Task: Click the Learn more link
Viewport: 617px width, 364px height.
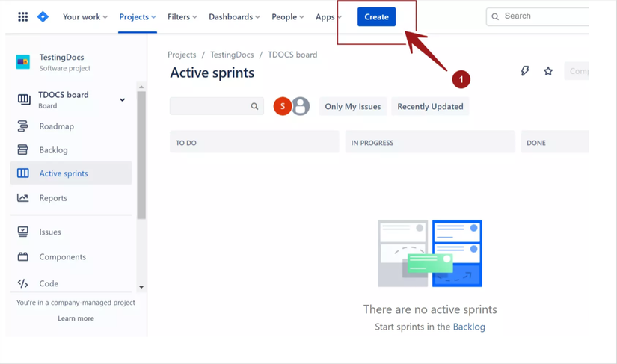Action: coord(76,318)
